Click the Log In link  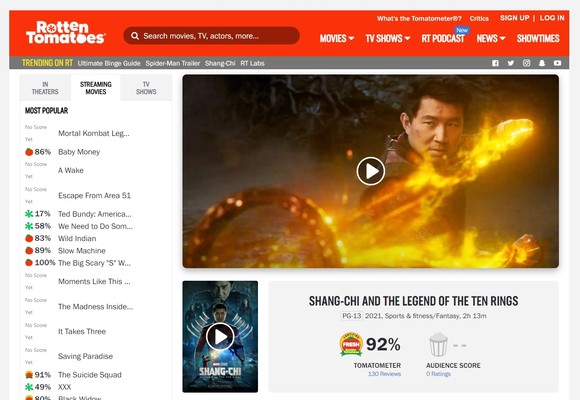pyautogui.click(x=552, y=18)
